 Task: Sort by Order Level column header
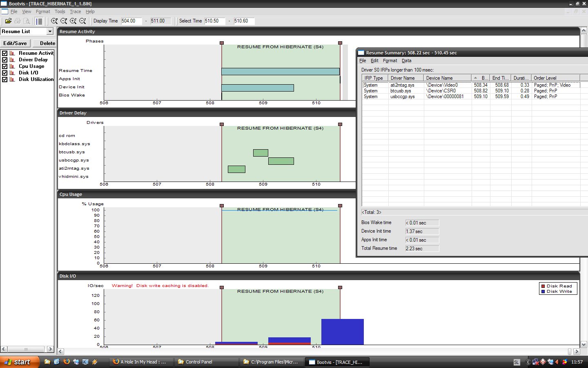click(x=556, y=78)
